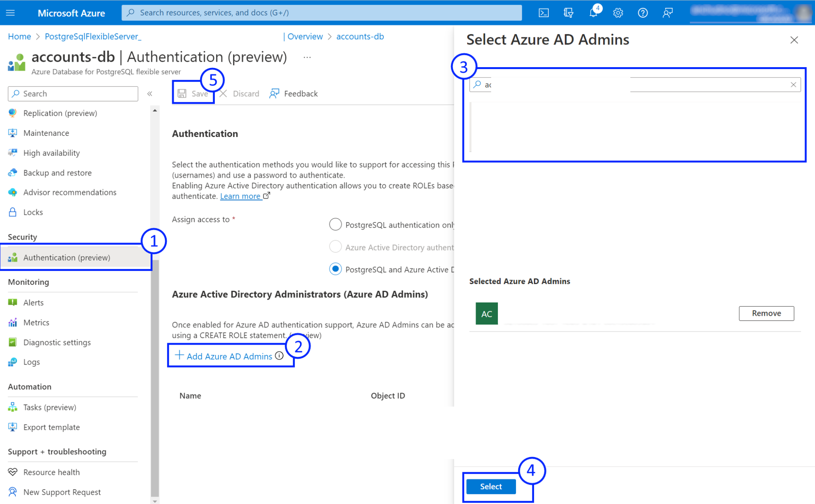Select Azure Active Directory authentication radio button
Viewport: 815px width, 504px height.
coord(335,247)
